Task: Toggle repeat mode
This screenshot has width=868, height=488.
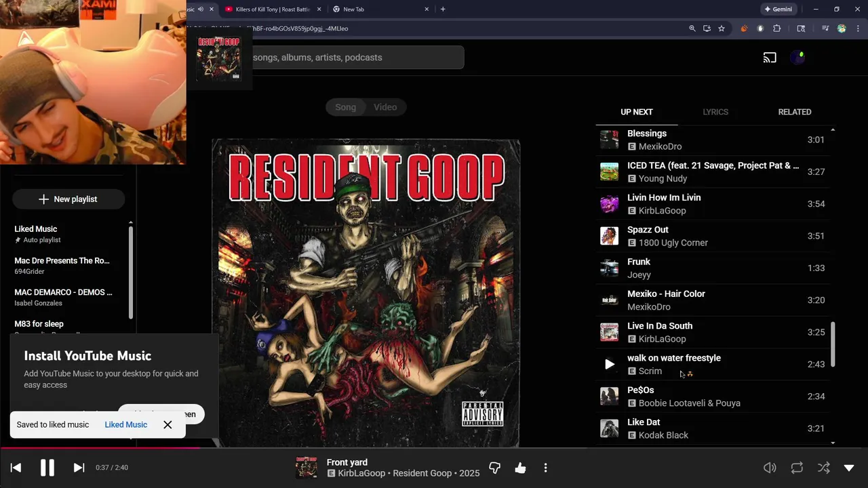Action: tap(797, 468)
